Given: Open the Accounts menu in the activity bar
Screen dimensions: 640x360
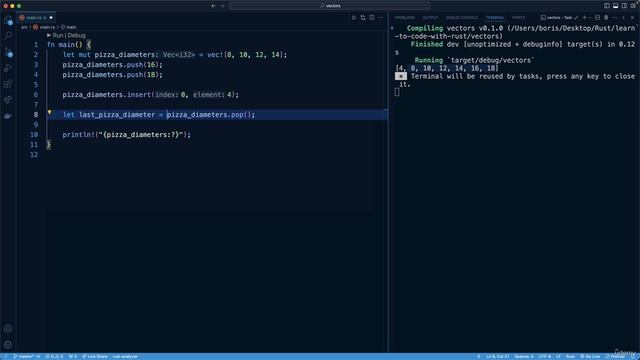Looking at the screenshot, I should 8,329.
